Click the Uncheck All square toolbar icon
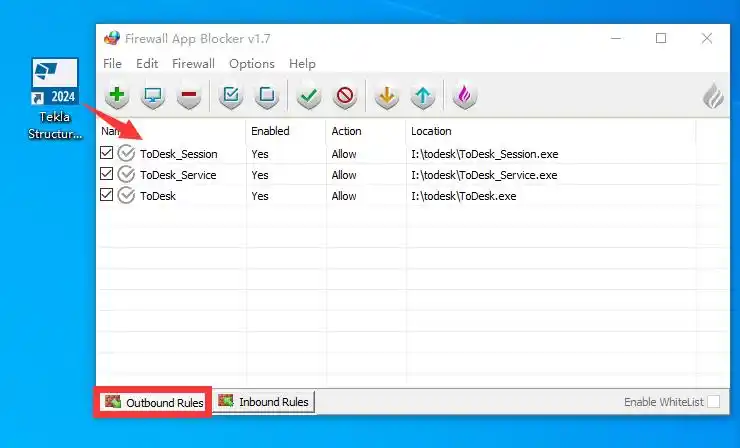 pyautogui.click(x=267, y=96)
